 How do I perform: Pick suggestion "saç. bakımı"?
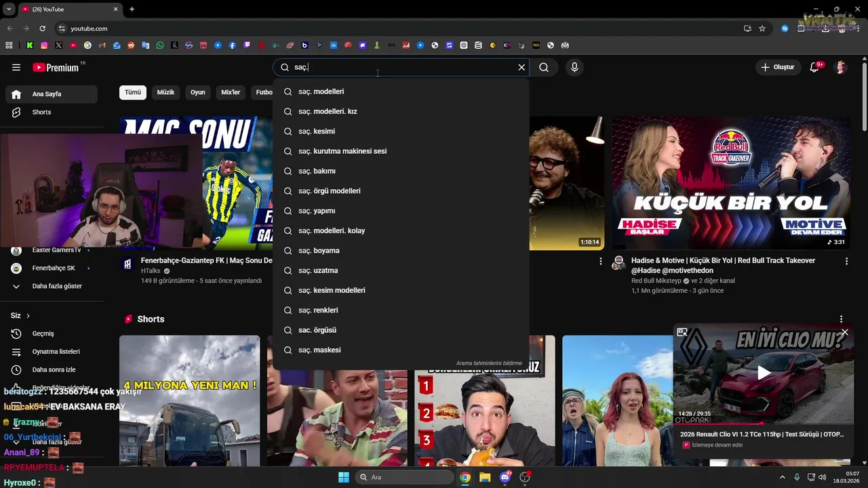point(401,171)
